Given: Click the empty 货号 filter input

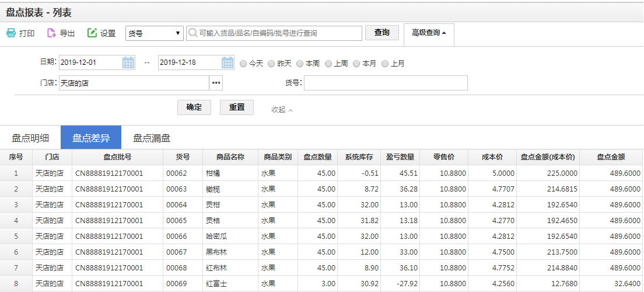Looking at the screenshot, I should (386, 83).
